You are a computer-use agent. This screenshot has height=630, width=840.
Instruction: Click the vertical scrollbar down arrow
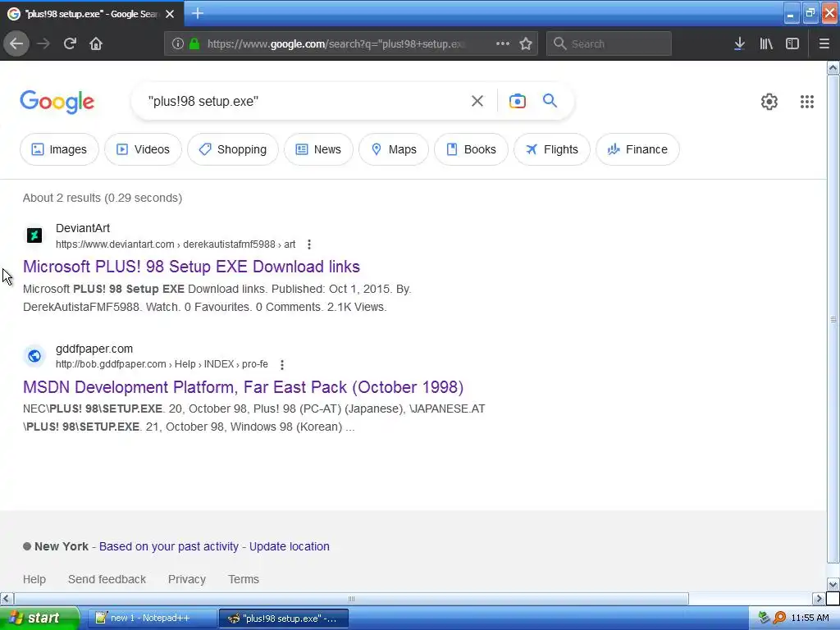[x=833, y=584]
